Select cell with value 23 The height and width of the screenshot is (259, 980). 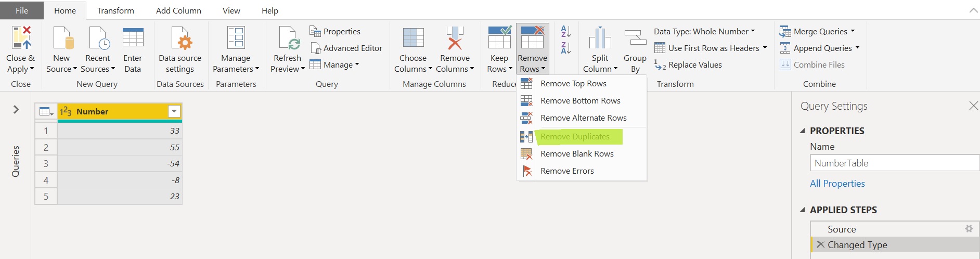click(120, 196)
